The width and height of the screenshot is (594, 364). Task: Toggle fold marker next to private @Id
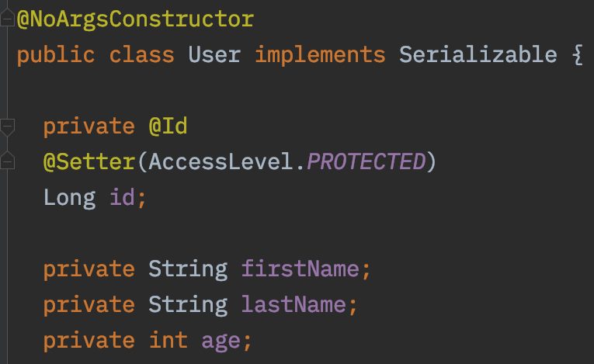coord(7,127)
